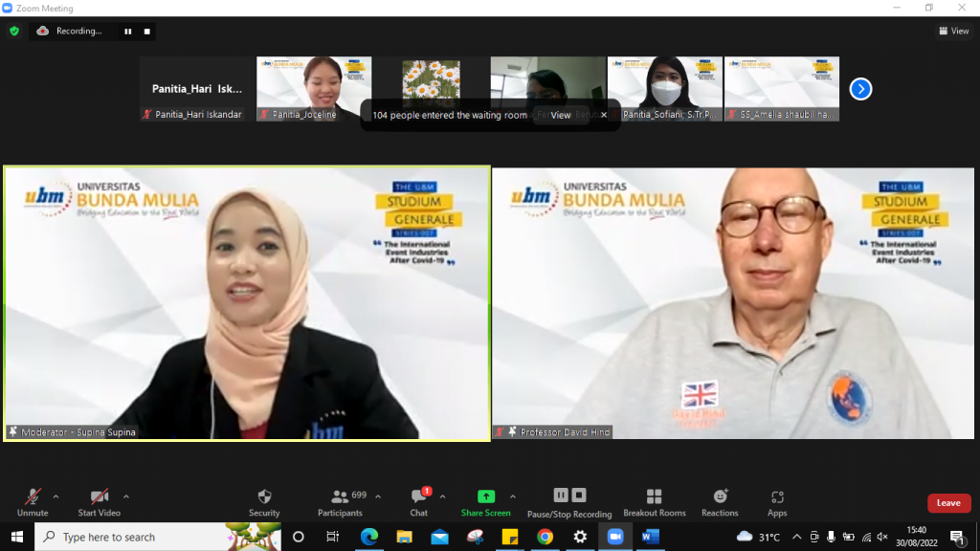The image size is (980, 551).
Task: Open Task View on the taskbar
Action: [332, 537]
